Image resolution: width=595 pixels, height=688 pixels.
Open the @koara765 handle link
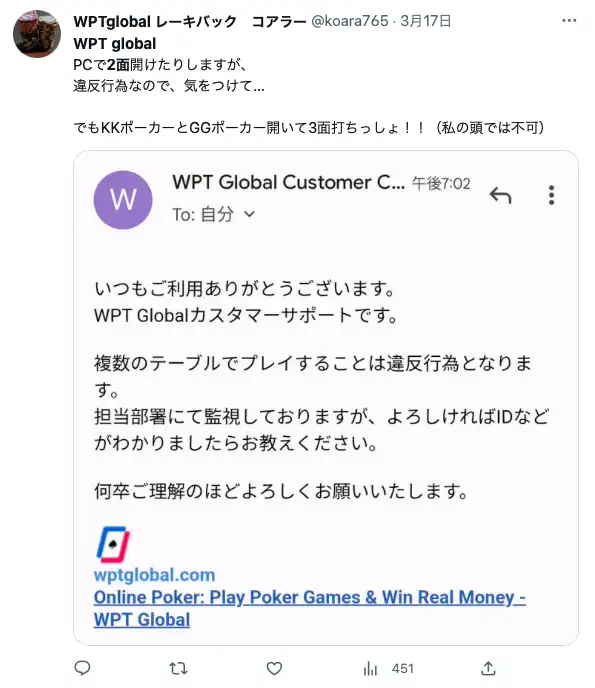(350, 21)
